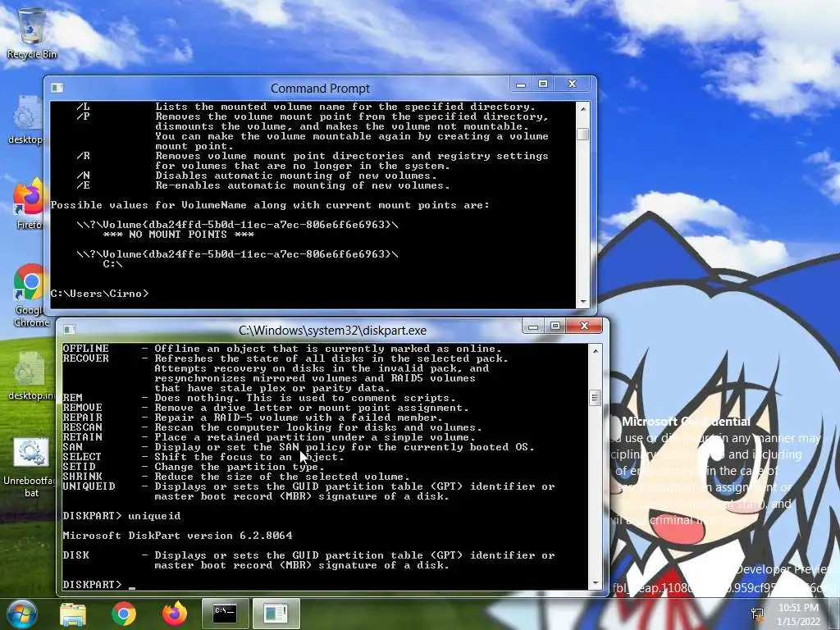Screen dimensions: 840x630
Task: Maximize the Command Prompt window
Action: click(x=543, y=84)
